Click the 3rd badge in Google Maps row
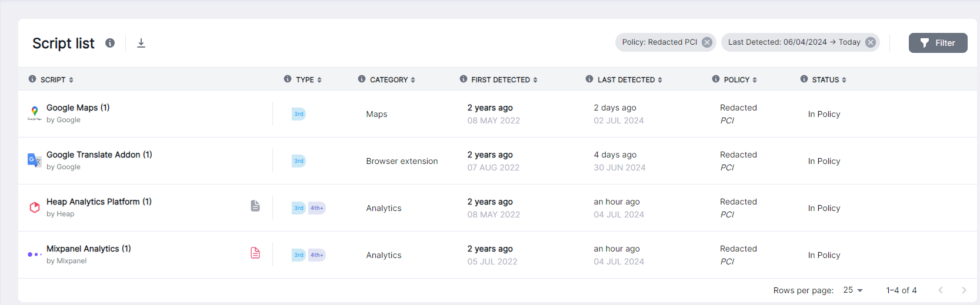This screenshot has width=980, height=305. [299, 114]
